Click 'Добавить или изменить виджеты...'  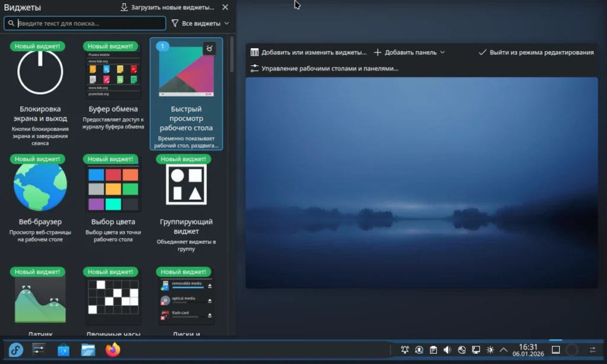pyautogui.click(x=308, y=52)
